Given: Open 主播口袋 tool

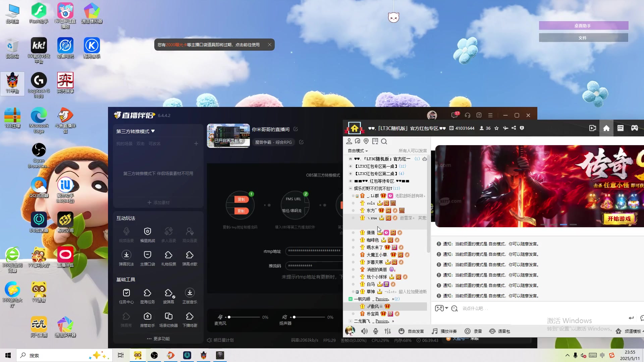Looking at the screenshot, I should tap(147, 258).
